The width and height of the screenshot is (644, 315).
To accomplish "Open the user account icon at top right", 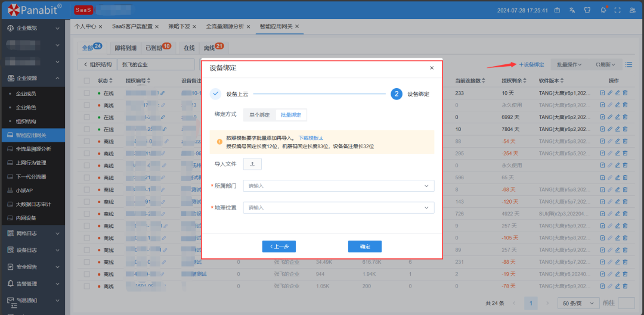I will [x=632, y=10].
